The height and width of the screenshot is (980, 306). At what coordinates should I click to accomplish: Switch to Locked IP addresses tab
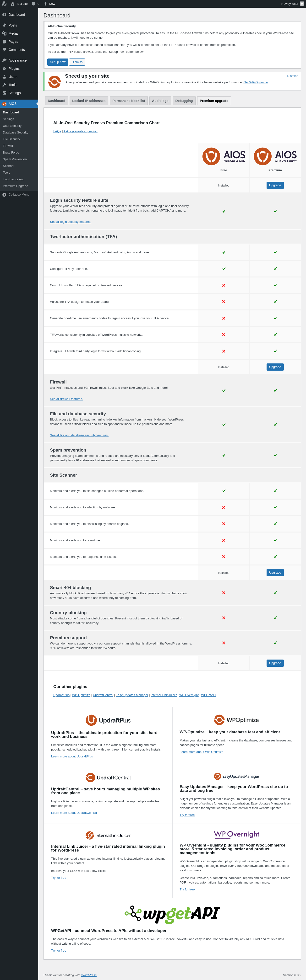89,101
